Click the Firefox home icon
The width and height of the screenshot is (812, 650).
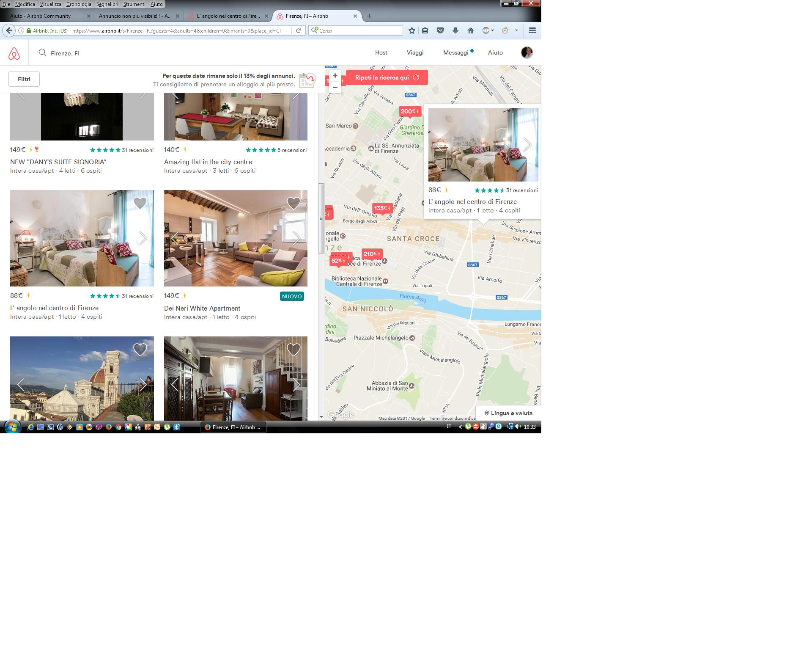point(470,30)
